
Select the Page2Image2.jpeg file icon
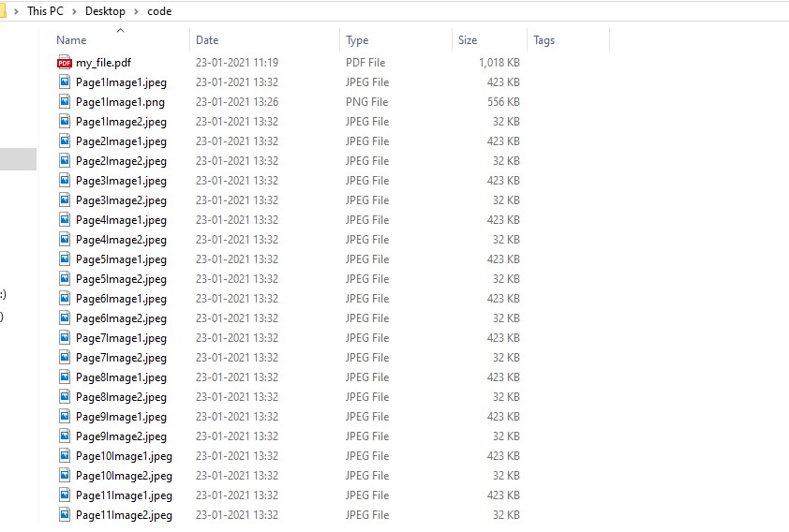pyautogui.click(x=65, y=161)
